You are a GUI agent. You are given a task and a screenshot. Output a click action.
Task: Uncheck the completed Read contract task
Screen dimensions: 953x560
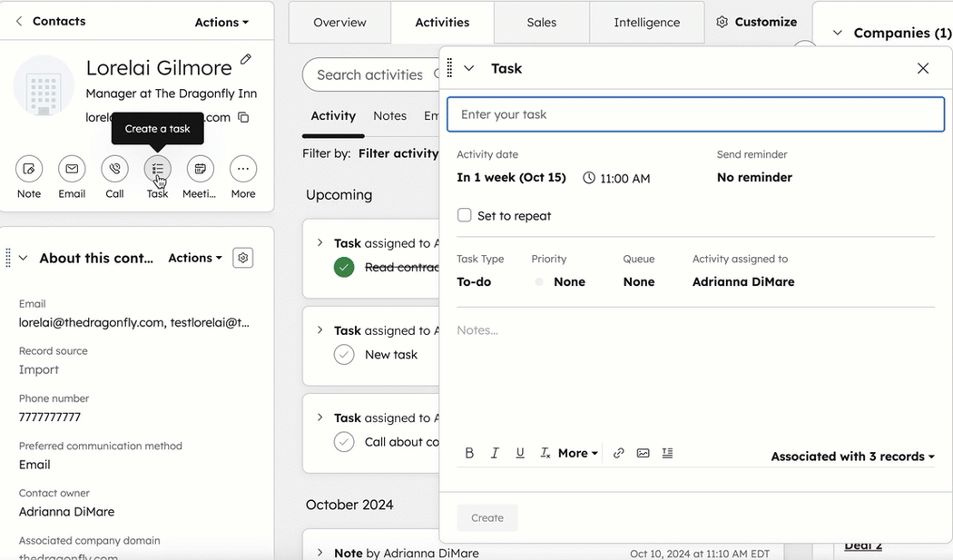click(x=344, y=267)
